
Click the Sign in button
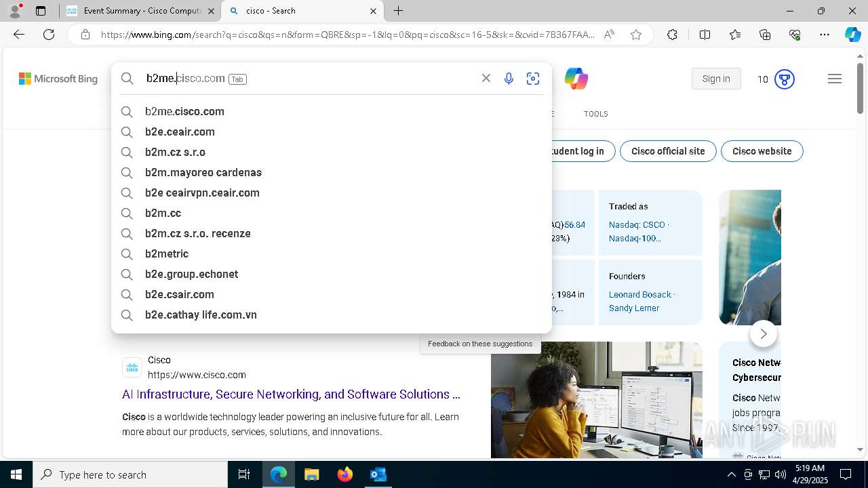(716, 79)
